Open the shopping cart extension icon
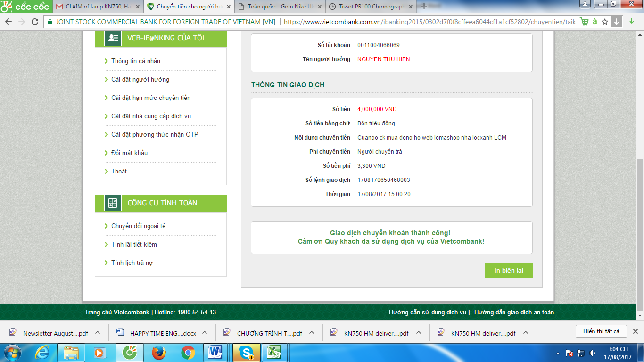Screen dimensions: 644x362 [584, 22]
